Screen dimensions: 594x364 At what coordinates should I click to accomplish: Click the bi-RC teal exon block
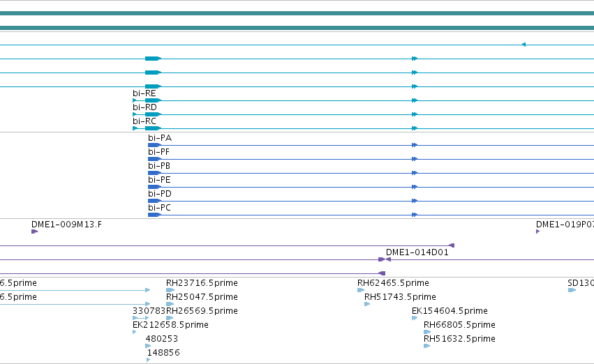(153, 128)
